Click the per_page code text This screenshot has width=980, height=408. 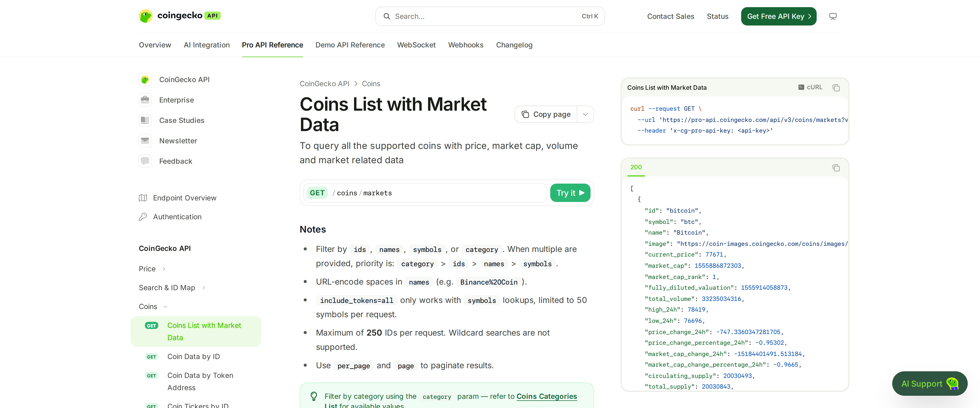coord(353,366)
